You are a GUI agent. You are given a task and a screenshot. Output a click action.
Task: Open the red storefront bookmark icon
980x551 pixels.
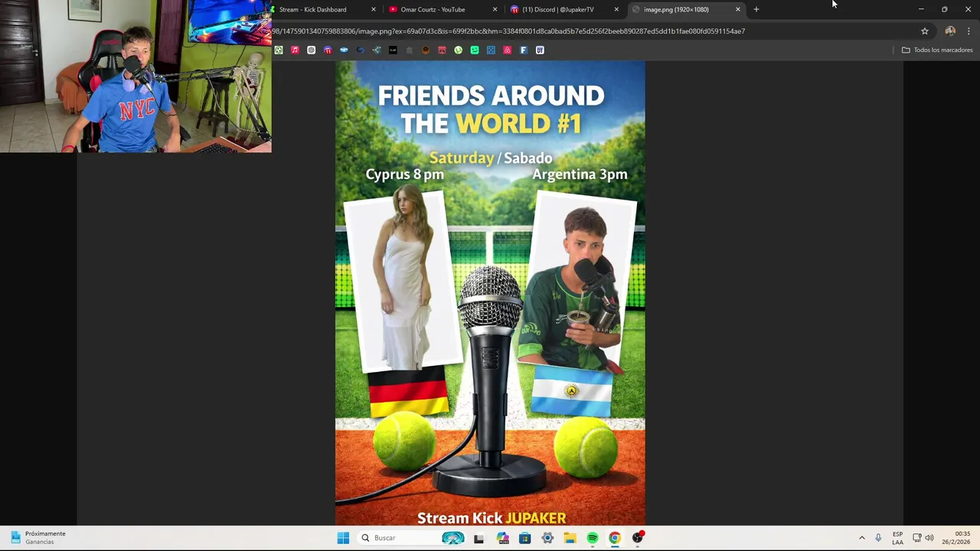442,50
